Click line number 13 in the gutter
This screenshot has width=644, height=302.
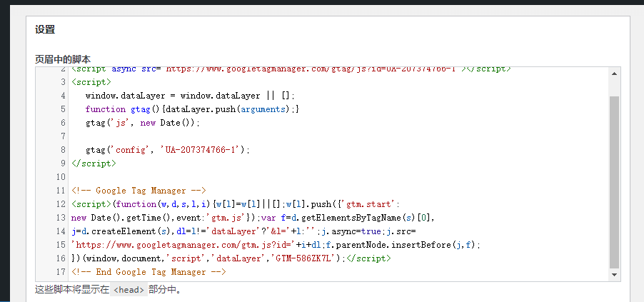click(x=61, y=218)
